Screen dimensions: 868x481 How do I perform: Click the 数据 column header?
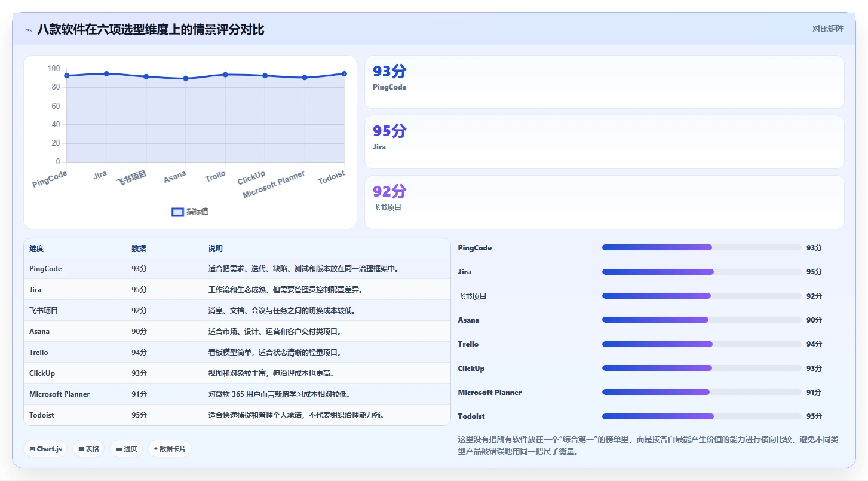click(x=139, y=248)
